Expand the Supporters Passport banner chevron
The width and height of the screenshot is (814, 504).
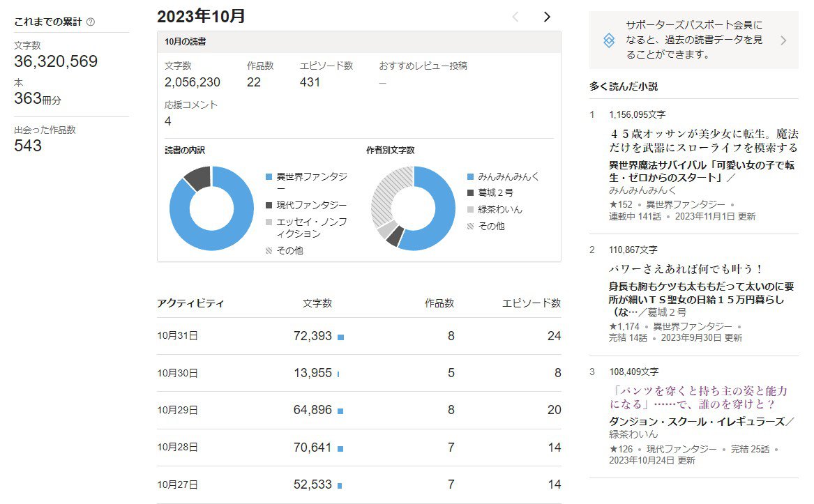click(x=783, y=40)
